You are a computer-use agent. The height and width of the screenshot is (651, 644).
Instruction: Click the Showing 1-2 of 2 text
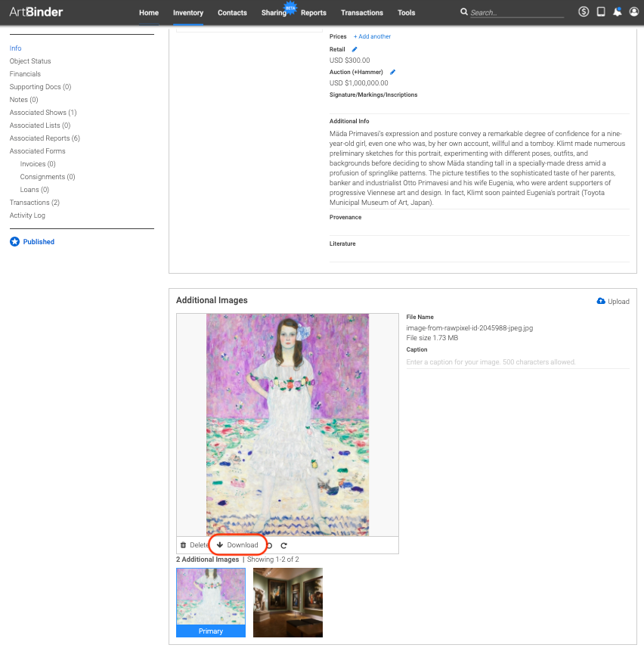coord(273,560)
